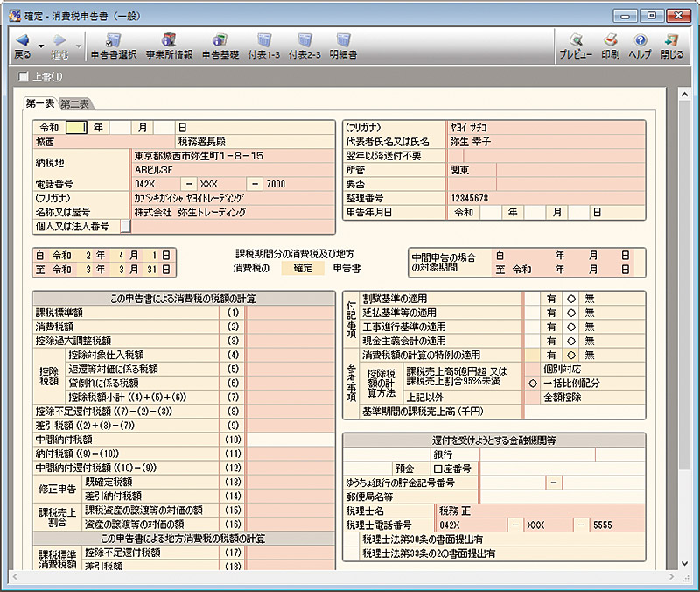The height and width of the screenshot is (592, 700).
Task: Click the 中間納付税額 (10) input field
Action: click(290, 440)
